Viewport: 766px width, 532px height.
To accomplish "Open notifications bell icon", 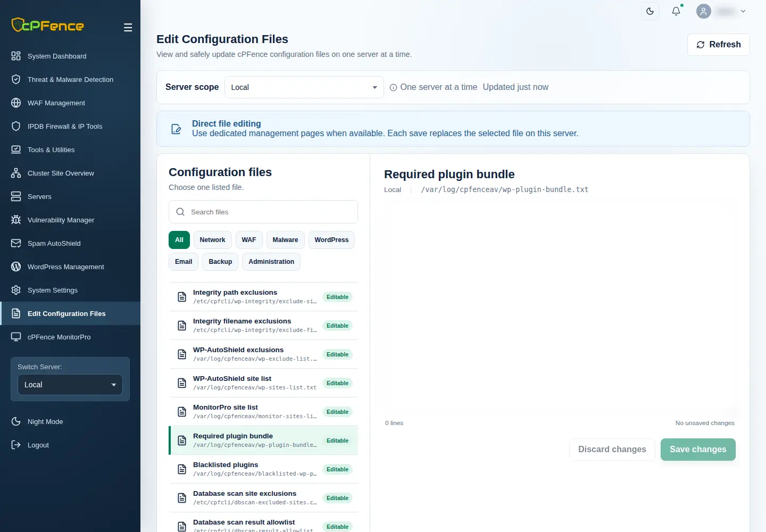I will tap(676, 11).
